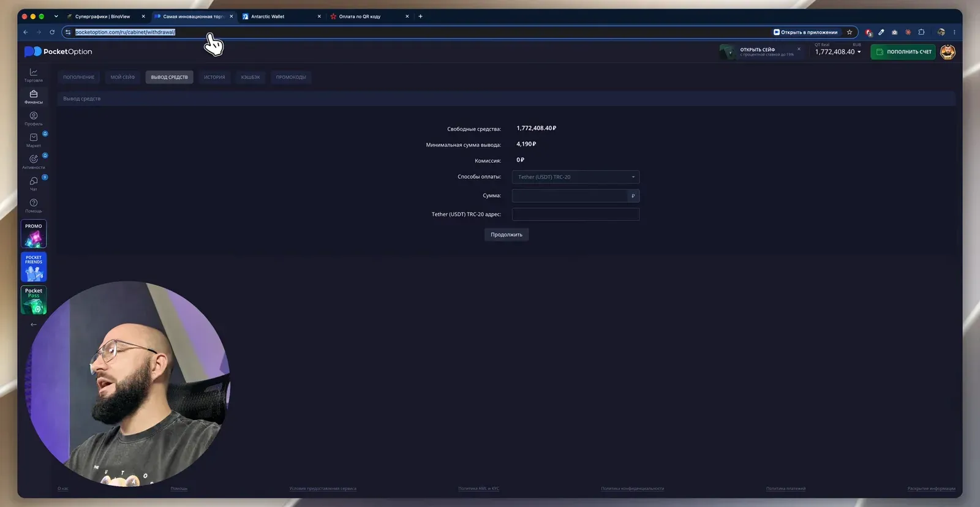The image size is (980, 507).
Task: Open the browser tab list chevron
Action: pos(56,17)
